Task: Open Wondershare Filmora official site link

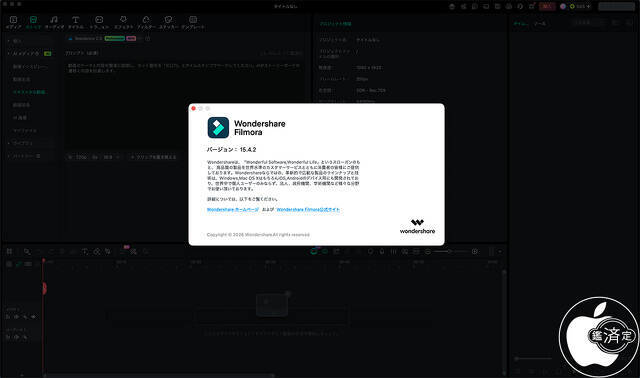Action: click(x=308, y=209)
